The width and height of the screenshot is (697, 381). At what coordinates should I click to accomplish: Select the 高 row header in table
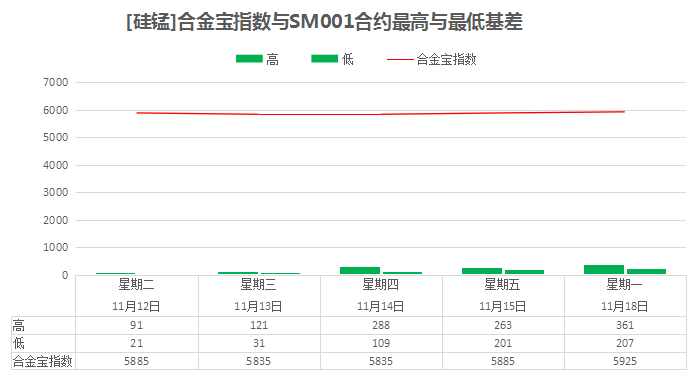pos(19,326)
